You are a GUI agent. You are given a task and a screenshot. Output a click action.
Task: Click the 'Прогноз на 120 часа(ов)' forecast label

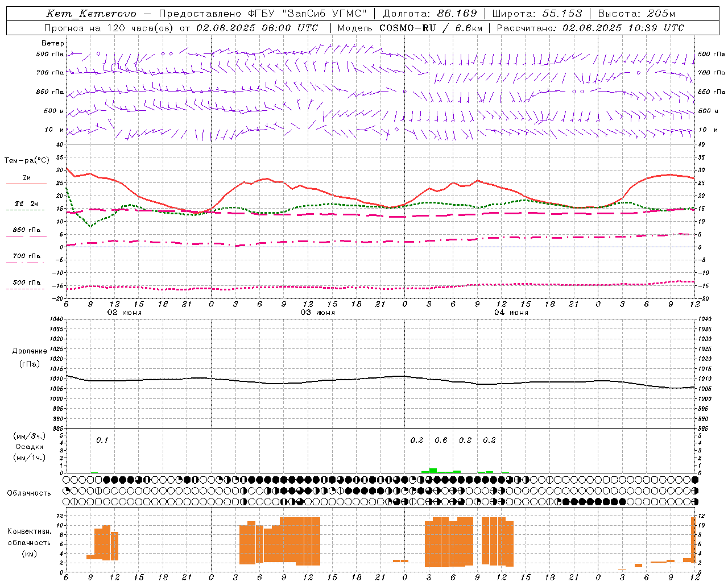(x=109, y=28)
